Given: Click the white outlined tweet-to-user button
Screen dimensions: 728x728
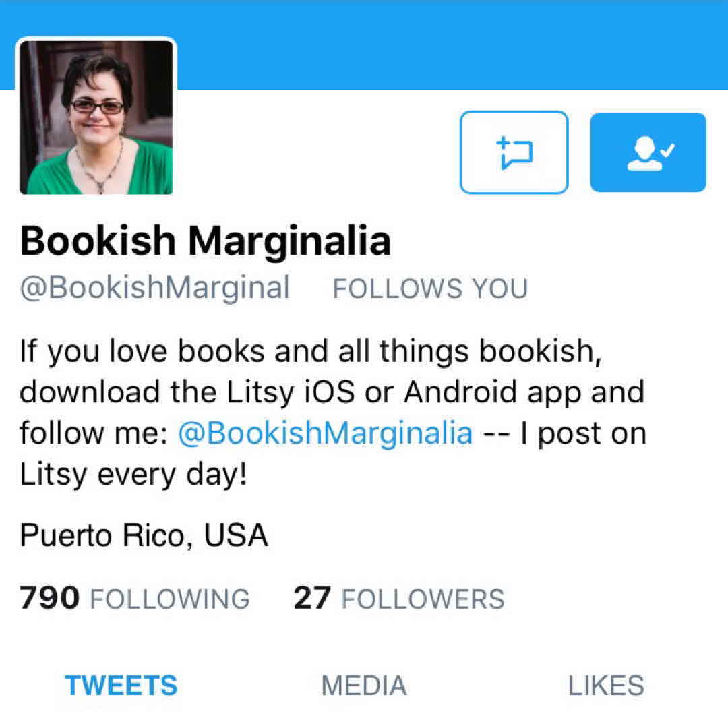Looking at the screenshot, I should point(514,152).
